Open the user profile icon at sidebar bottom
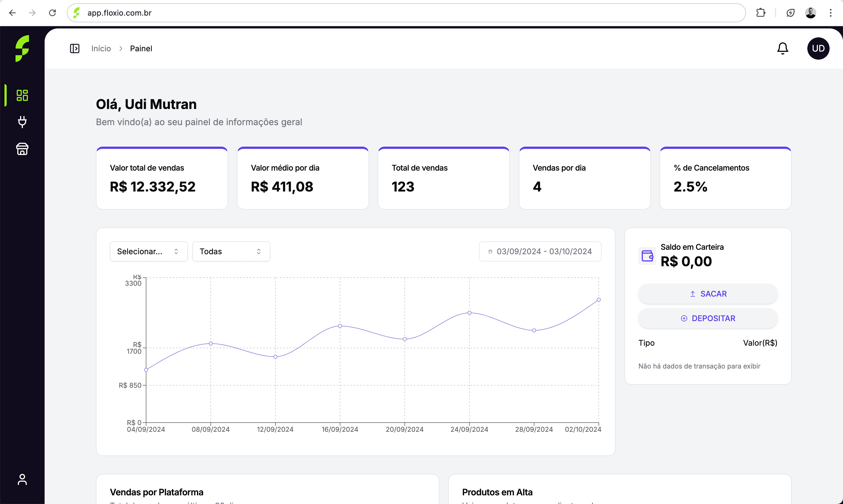The height and width of the screenshot is (504, 843). (x=22, y=479)
